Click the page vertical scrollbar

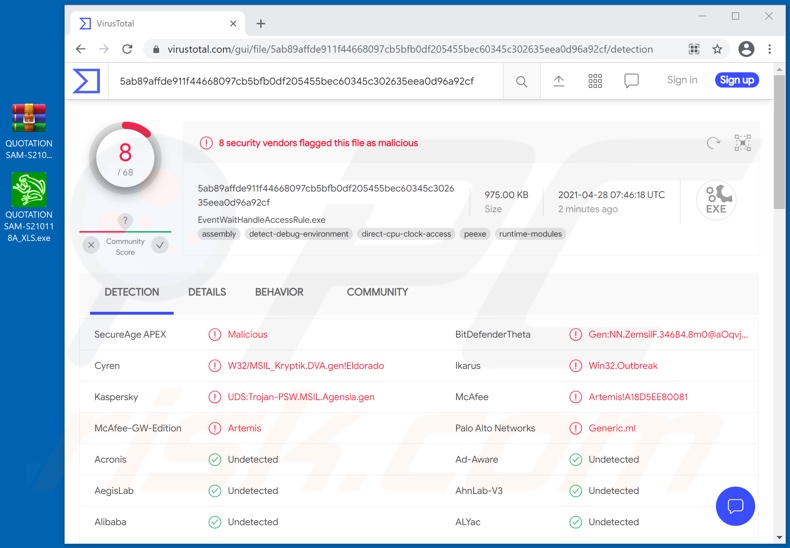tap(779, 141)
